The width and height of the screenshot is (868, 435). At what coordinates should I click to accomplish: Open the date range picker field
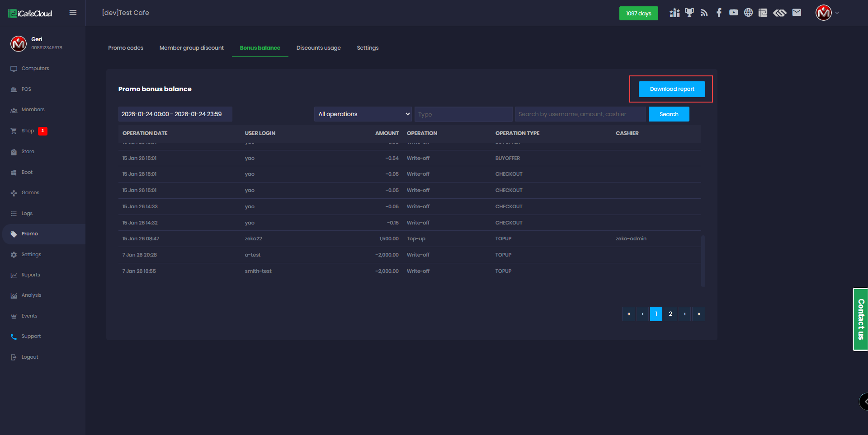(175, 114)
